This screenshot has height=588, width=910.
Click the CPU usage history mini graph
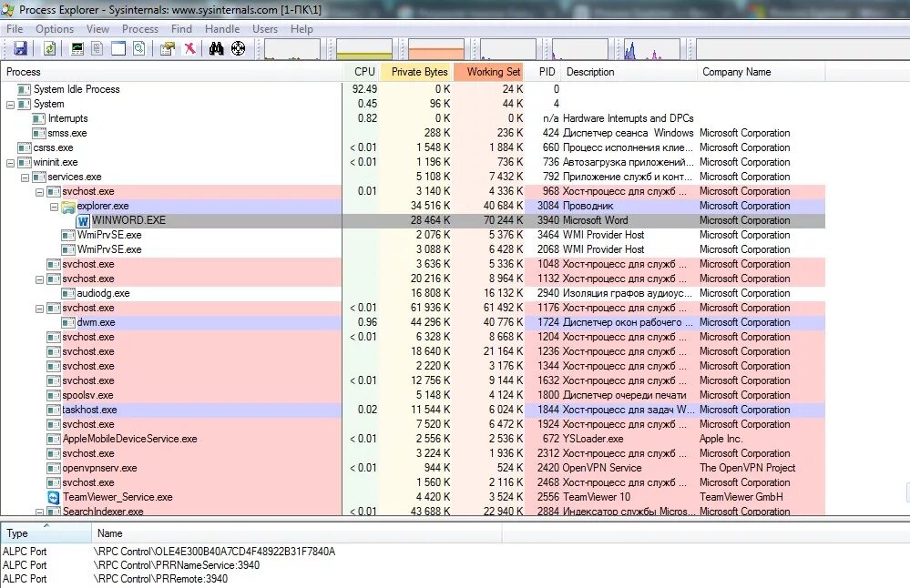pyautogui.click(x=292, y=49)
